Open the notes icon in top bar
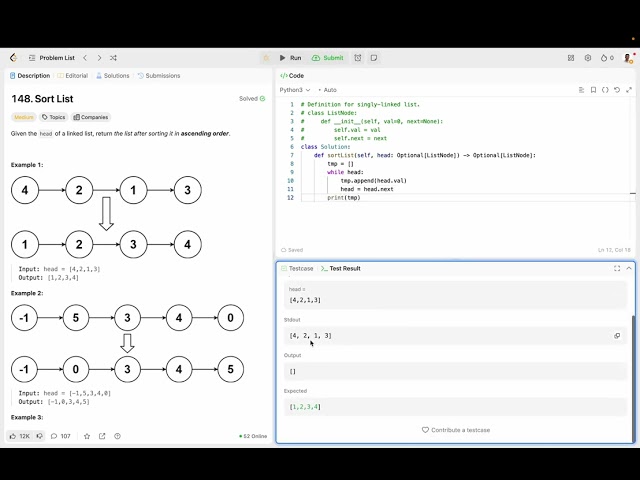The width and height of the screenshot is (640, 480). 373,58
